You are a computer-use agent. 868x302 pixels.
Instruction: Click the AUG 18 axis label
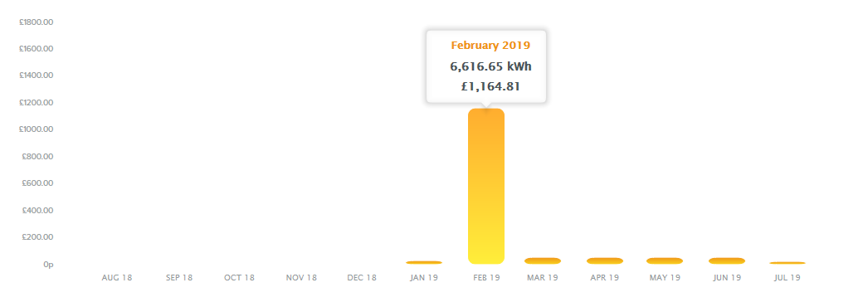click(x=117, y=278)
